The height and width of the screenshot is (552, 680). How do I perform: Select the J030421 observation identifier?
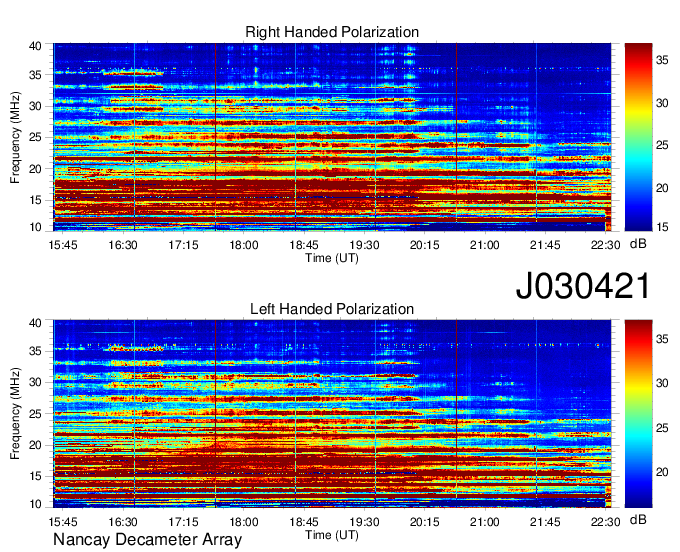coord(583,285)
